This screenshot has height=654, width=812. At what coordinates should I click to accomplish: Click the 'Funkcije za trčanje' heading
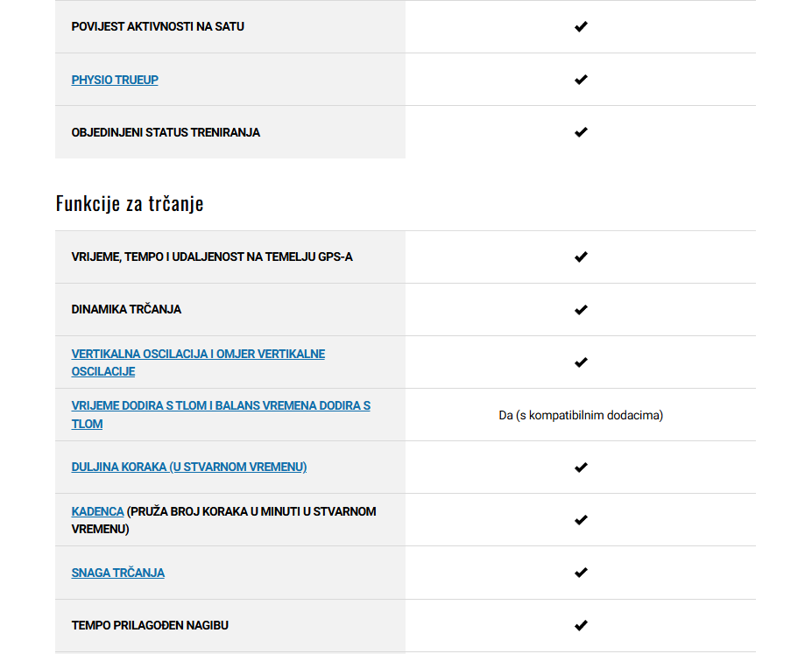click(130, 203)
